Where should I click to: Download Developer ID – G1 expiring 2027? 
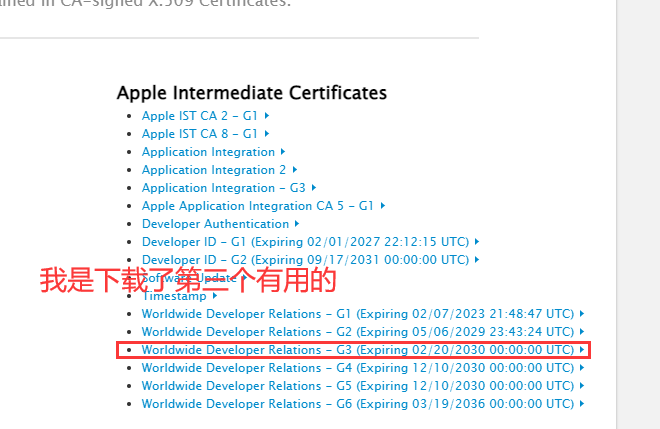(311, 242)
